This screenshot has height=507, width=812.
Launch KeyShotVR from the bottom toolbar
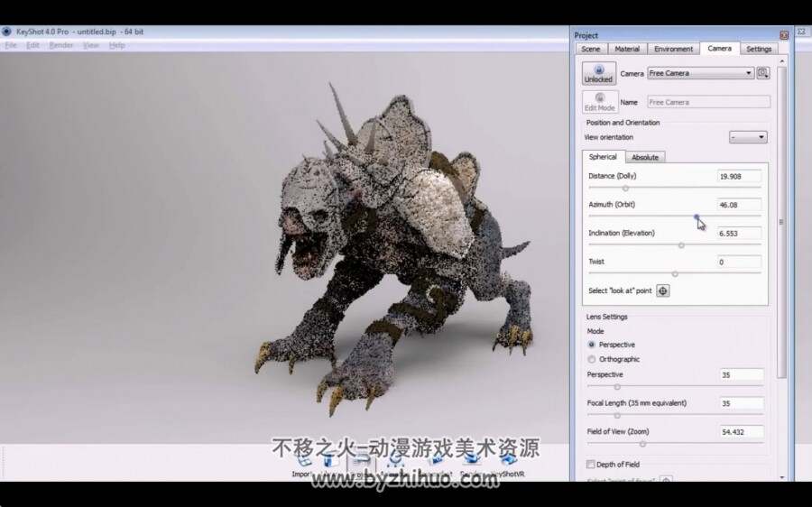[507, 465]
